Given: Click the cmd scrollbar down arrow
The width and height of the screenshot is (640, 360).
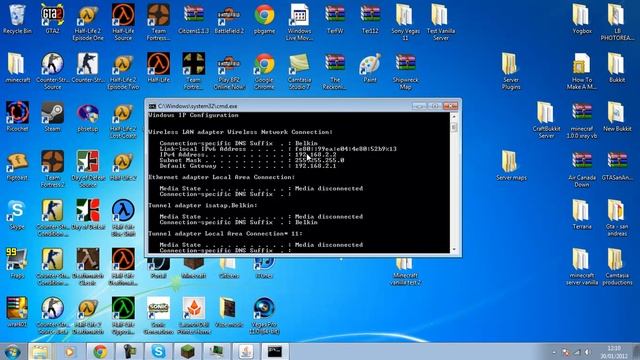Looking at the screenshot, I should click(x=454, y=249).
